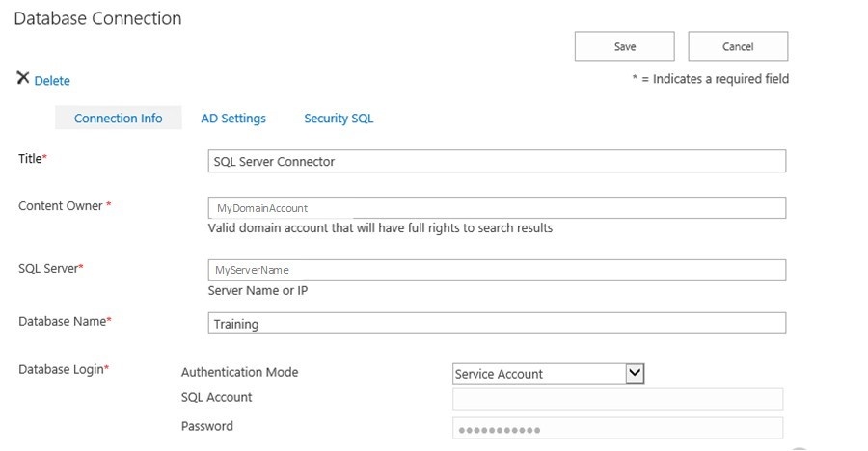
Task: Click the SQL Server label text
Action: click(47, 268)
